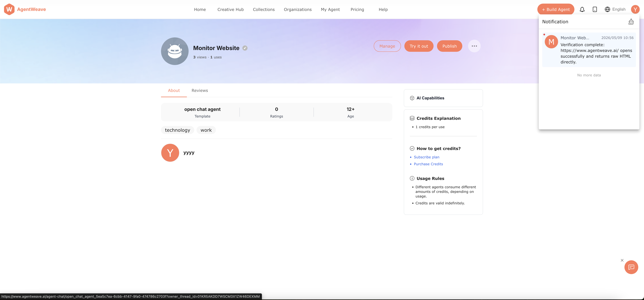Open Organizations in navigation

point(298,9)
